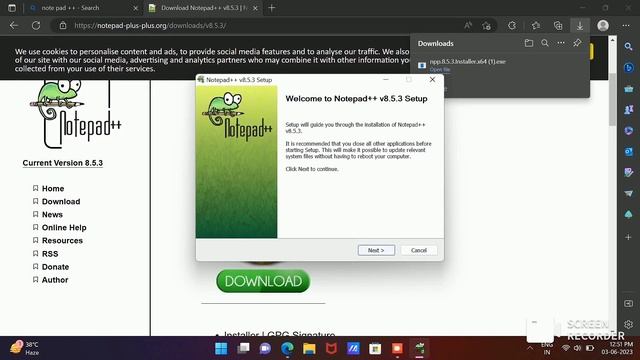Image resolution: width=640 pixels, height=360 pixels.
Task: Open Task View on the taskbar
Action: click(x=243, y=349)
